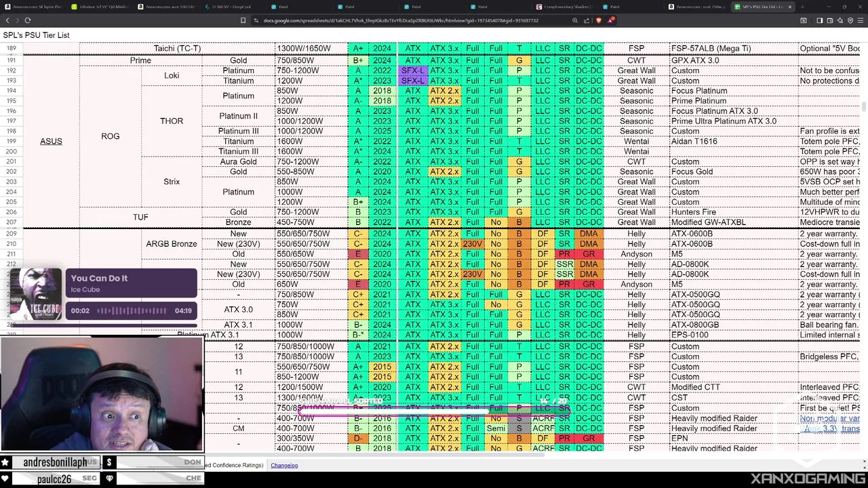Click the 'Wentai' OEM cell in row 199
The width and height of the screenshot is (868, 488).
coord(636,141)
